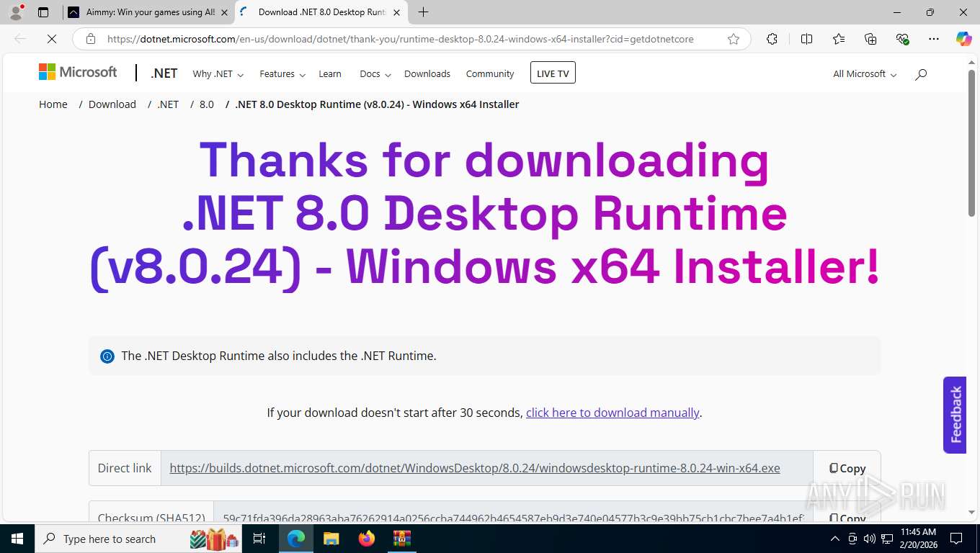Click the taskbar clock

coord(918,539)
